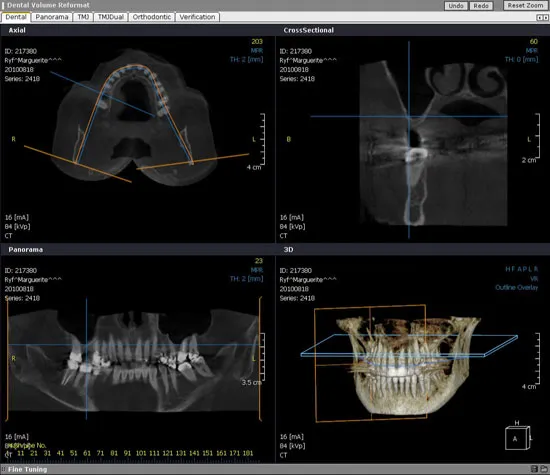The image size is (550, 475).
Task: Open the Orthodontic tab
Action: pyautogui.click(x=152, y=17)
